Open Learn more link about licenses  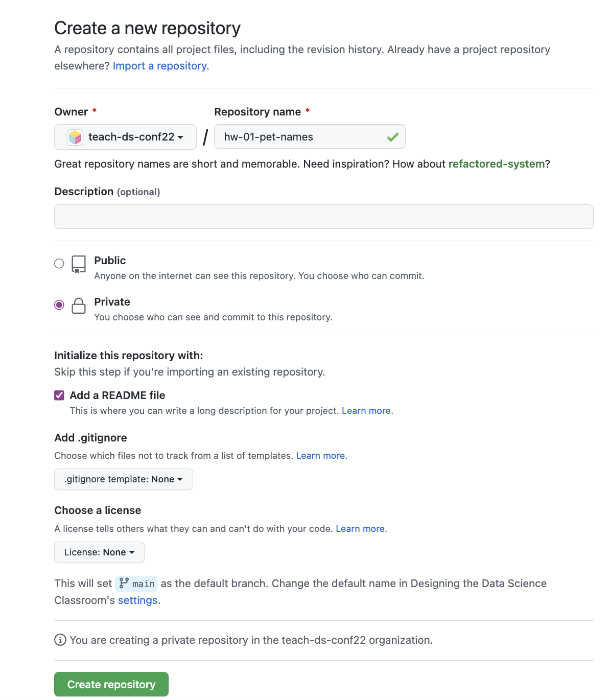[361, 529]
